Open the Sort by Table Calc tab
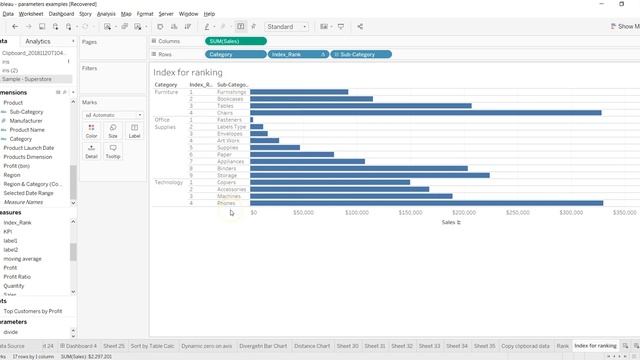Screen dimensions: 640x360 coord(152,346)
